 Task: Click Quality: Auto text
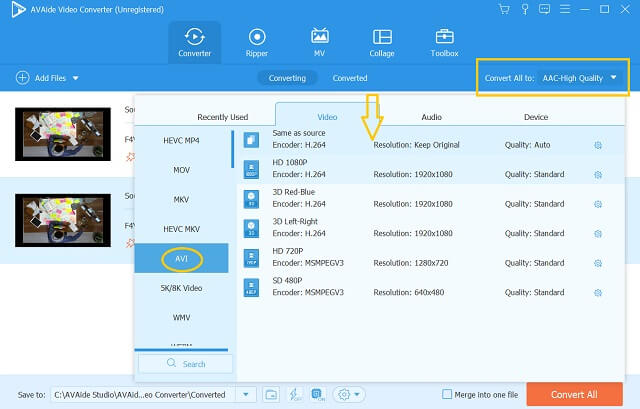pos(527,145)
